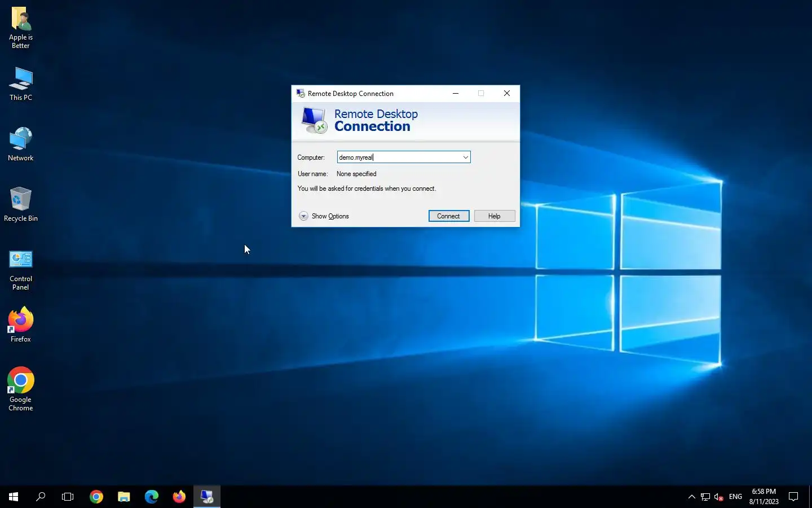Open taskbar Search

(x=41, y=497)
